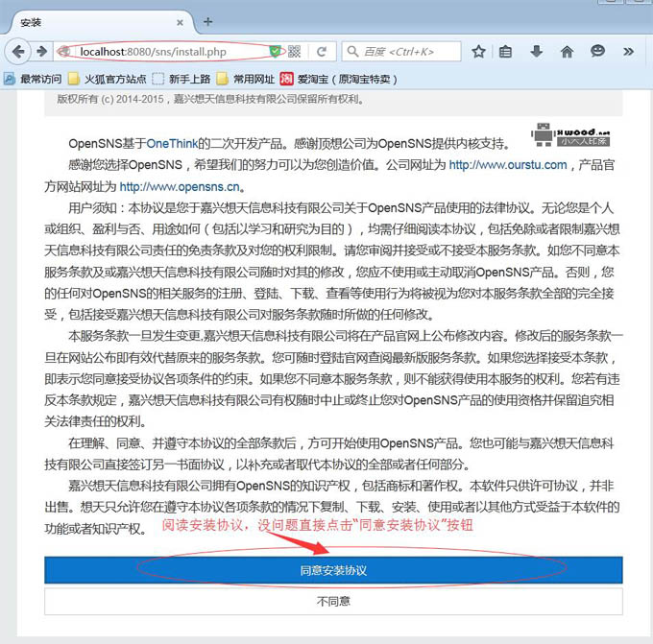Open the 最常访问 bookmark item
Image resolution: width=653 pixels, height=644 pixels.
(33, 79)
